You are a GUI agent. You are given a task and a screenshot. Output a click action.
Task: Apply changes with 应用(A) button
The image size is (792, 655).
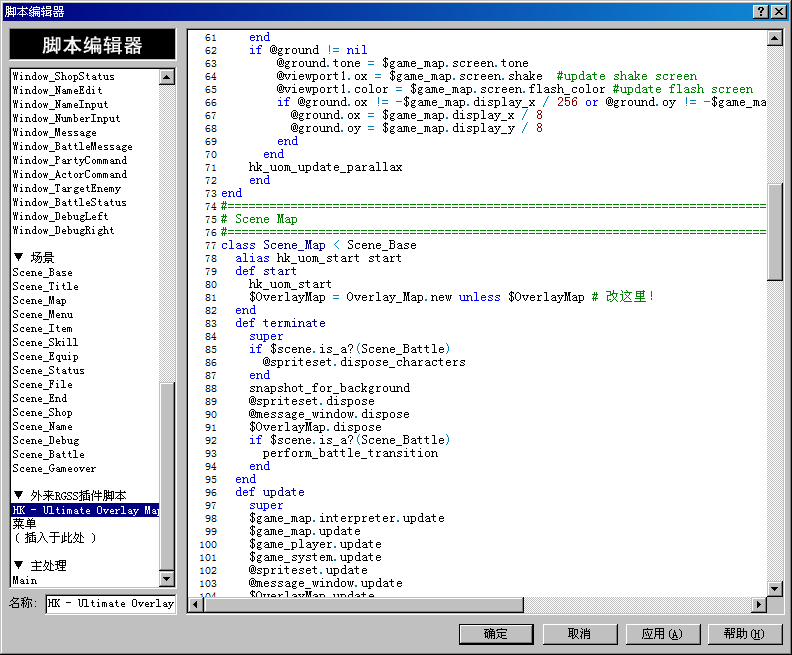(x=662, y=634)
